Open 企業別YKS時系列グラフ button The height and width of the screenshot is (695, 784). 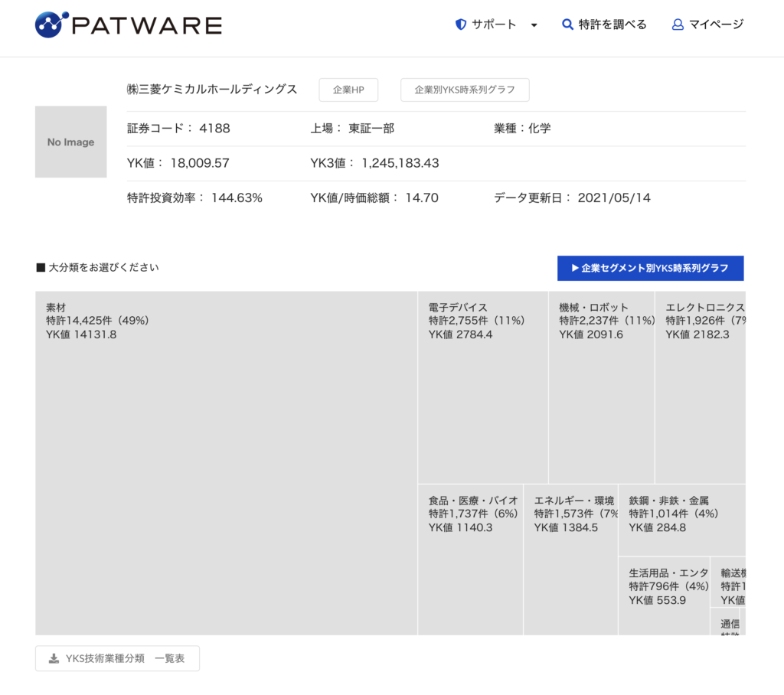(x=465, y=90)
